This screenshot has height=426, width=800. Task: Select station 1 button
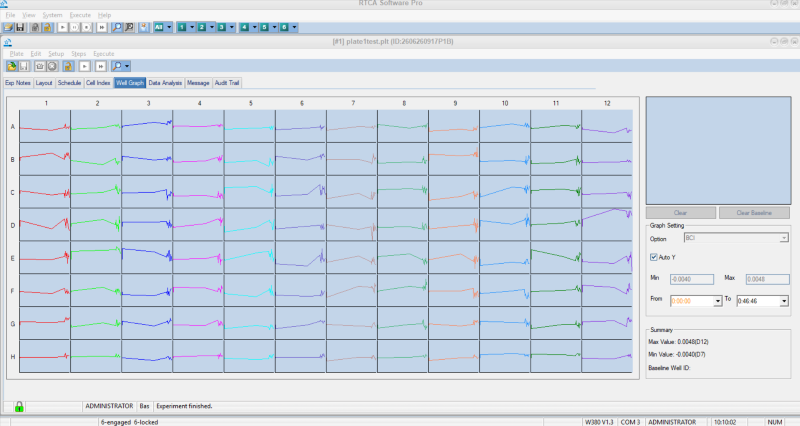[182, 28]
